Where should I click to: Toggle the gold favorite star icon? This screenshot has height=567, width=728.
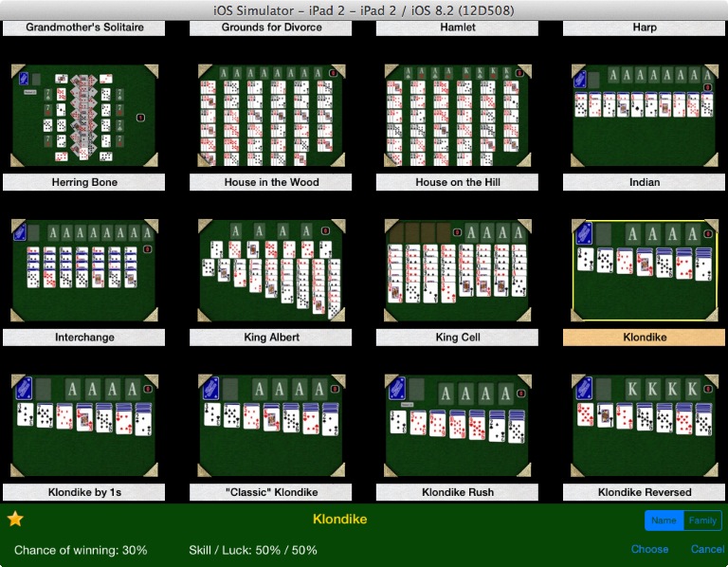click(15, 519)
